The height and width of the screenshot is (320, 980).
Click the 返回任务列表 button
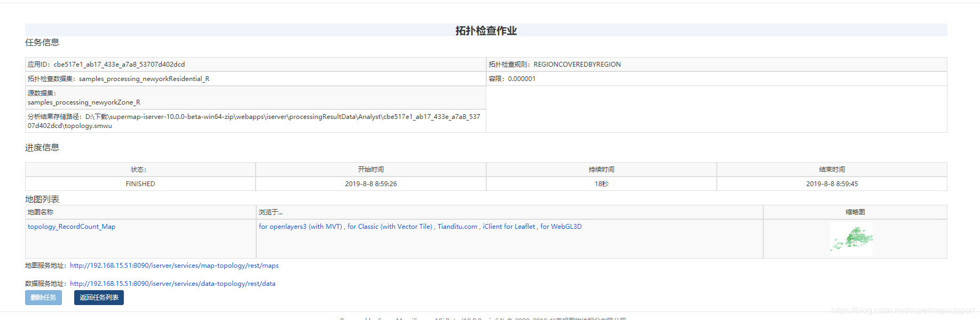point(99,298)
